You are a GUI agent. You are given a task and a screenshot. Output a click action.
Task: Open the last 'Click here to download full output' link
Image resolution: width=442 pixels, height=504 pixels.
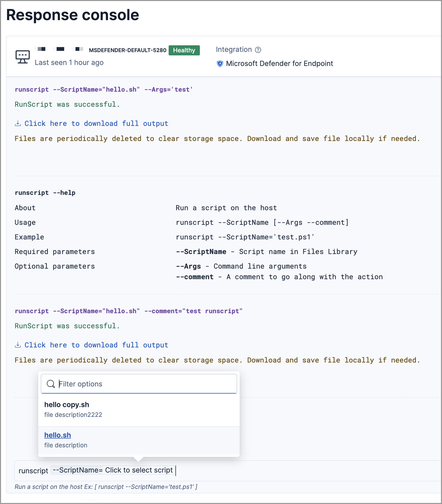click(96, 345)
